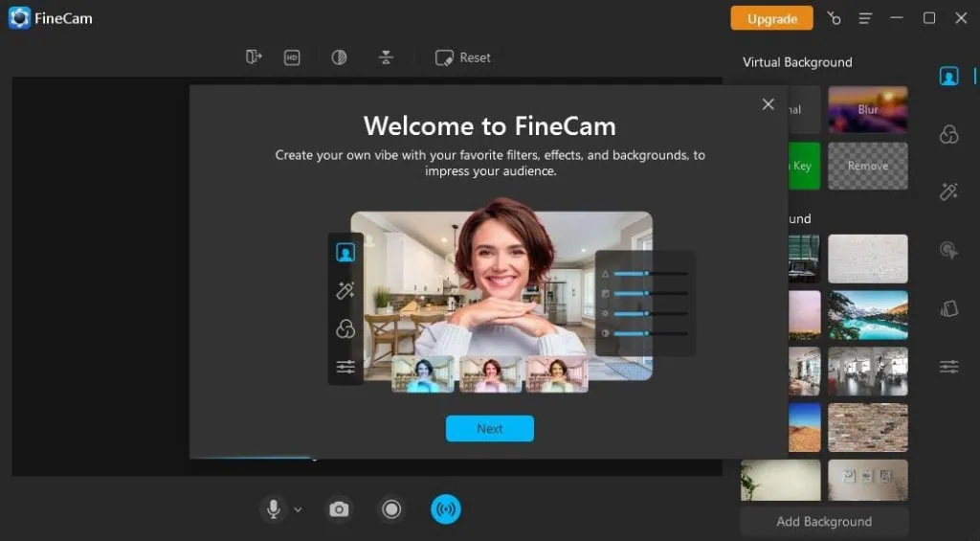
Task: Click magic wand icon in welcome illustration
Action: click(345, 290)
